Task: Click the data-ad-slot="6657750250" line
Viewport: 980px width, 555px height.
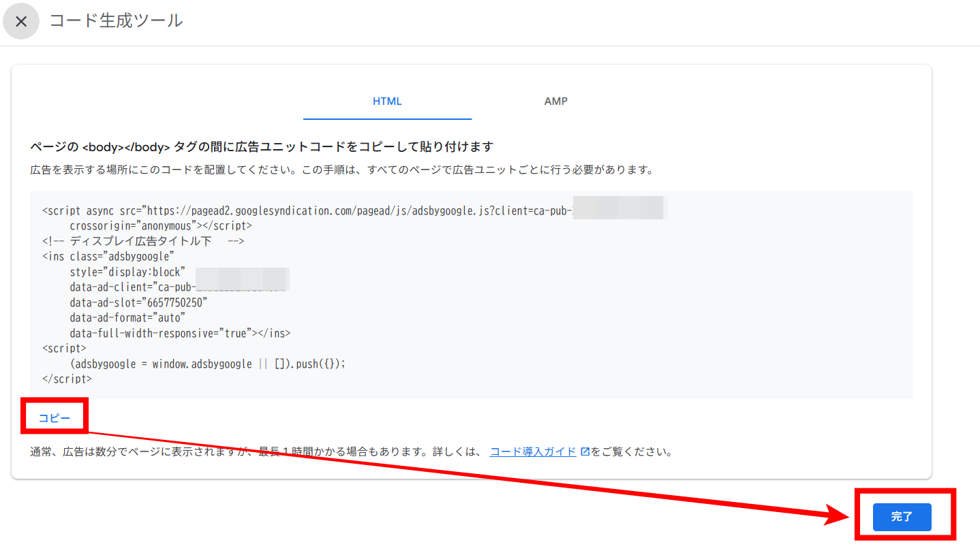Action: (138, 302)
